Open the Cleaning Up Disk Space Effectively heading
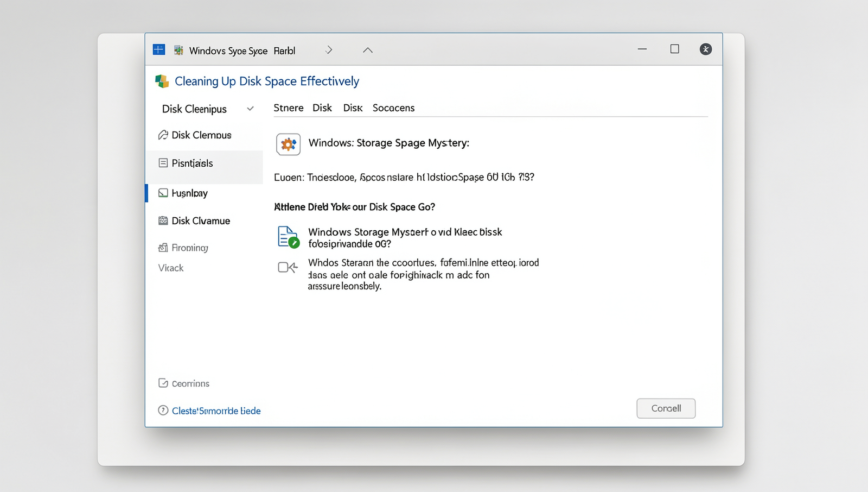The height and width of the screenshot is (492, 868). (267, 81)
